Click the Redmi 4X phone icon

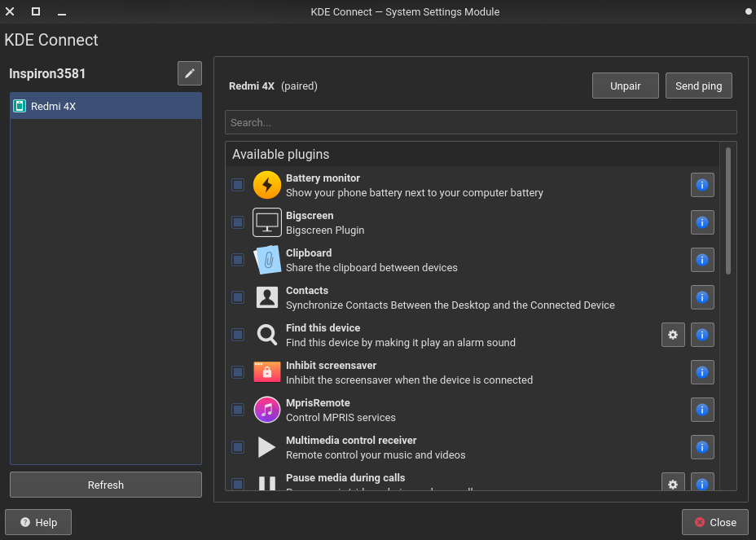[x=20, y=106]
